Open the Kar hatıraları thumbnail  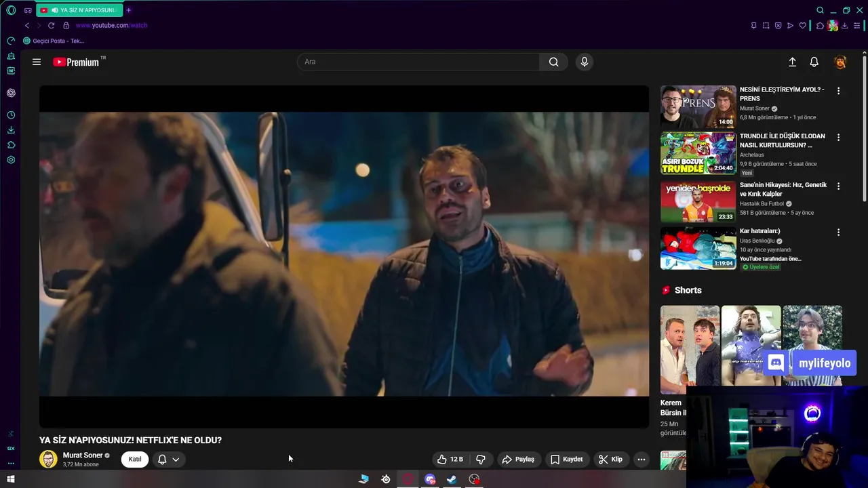(x=698, y=248)
